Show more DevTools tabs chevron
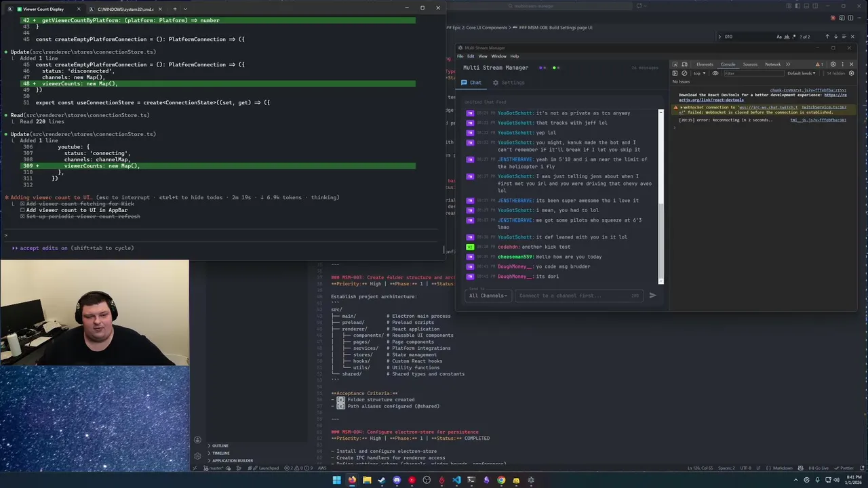The image size is (868, 488). pyautogui.click(x=788, y=64)
